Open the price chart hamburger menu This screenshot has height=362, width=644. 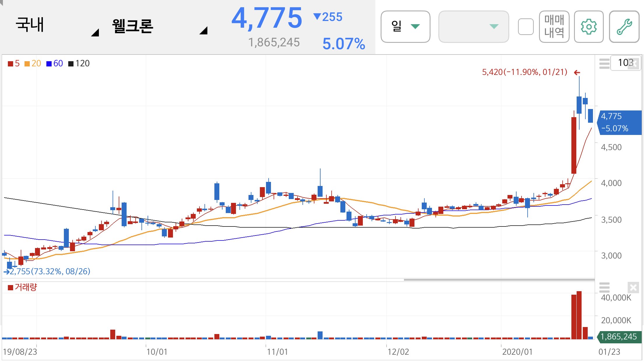click(604, 64)
